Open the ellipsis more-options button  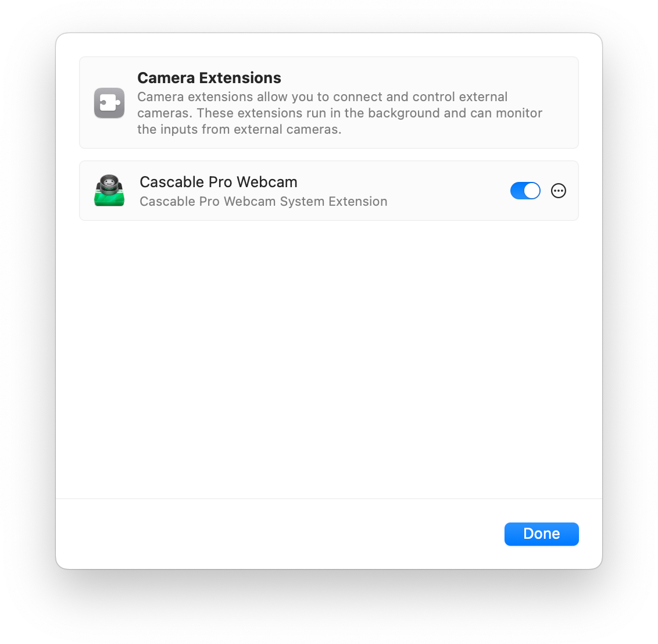[x=559, y=191]
